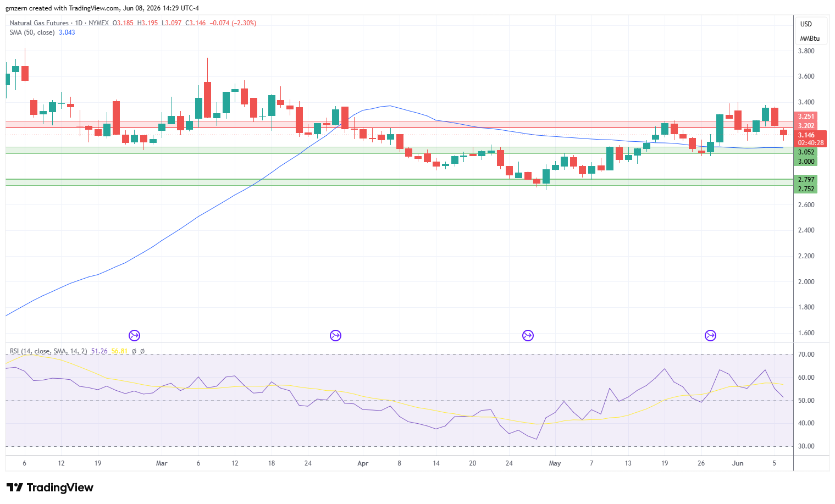
Task: Click the 1.600 price axis label
Action: [806, 333]
